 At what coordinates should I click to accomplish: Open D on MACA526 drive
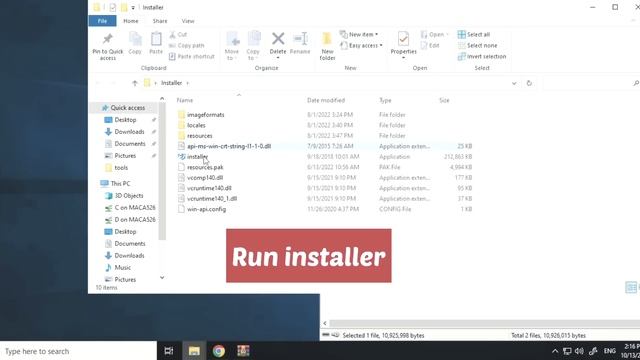(x=130, y=220)
